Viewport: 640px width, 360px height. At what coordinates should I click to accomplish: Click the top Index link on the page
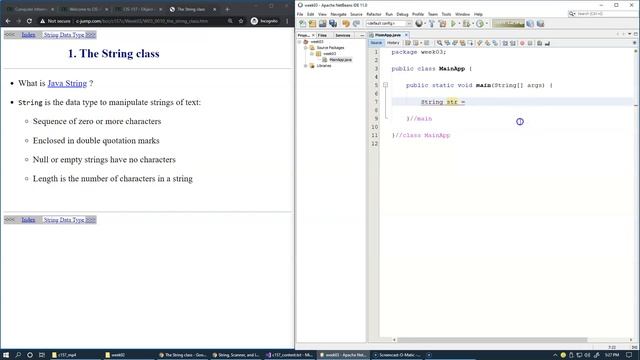coord(28,35)
